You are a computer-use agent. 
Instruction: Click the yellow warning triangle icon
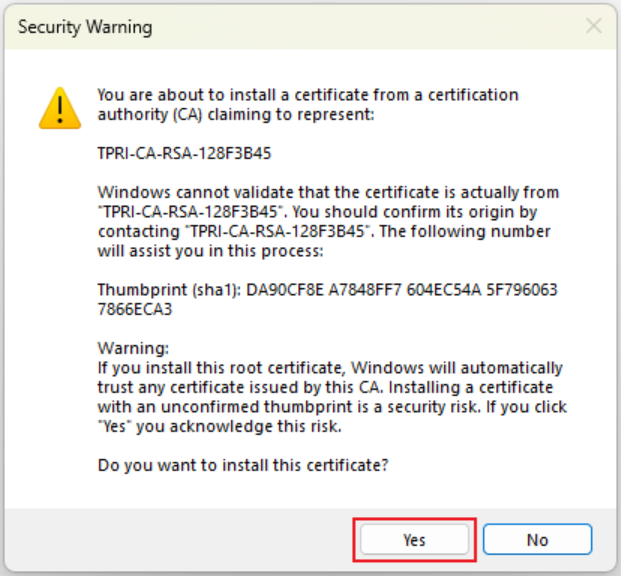(x=59, y=108)
